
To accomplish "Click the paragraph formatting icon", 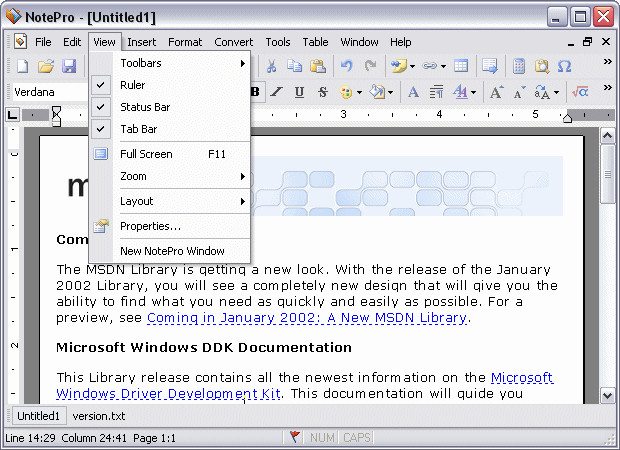I will [436, 92].
